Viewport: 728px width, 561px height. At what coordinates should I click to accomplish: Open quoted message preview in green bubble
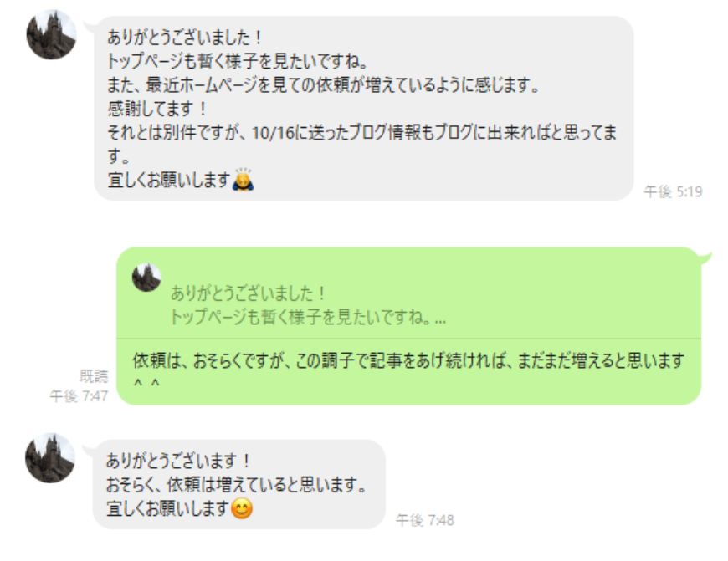tap(408, 294)
